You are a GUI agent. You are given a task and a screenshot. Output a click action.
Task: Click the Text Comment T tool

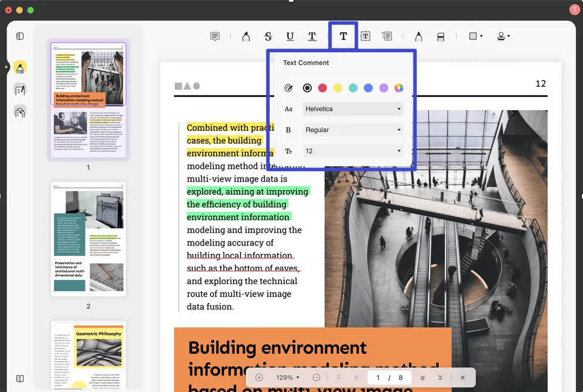343,36
